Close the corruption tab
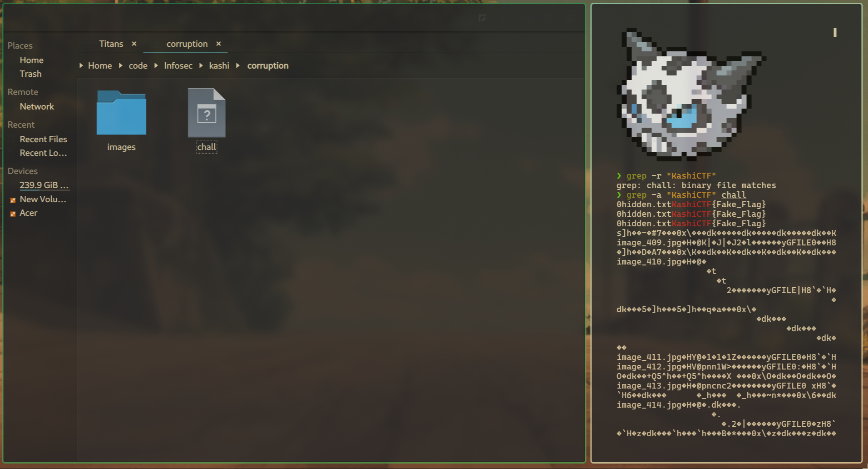Viewport: 868px width, 469px height. click(x=218, y=44)
